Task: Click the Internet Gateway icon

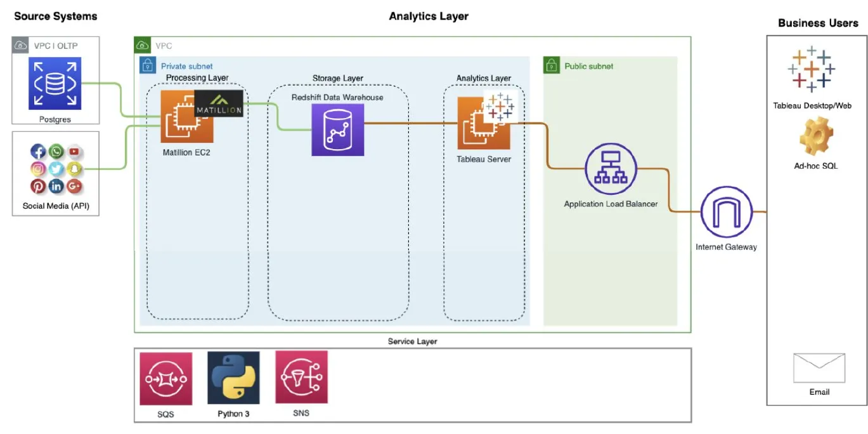Action: [727, 212]
